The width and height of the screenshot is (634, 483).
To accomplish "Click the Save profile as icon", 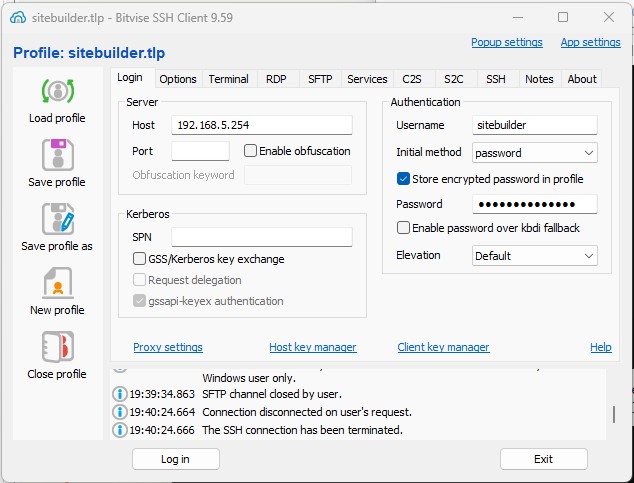I will 58,219.
